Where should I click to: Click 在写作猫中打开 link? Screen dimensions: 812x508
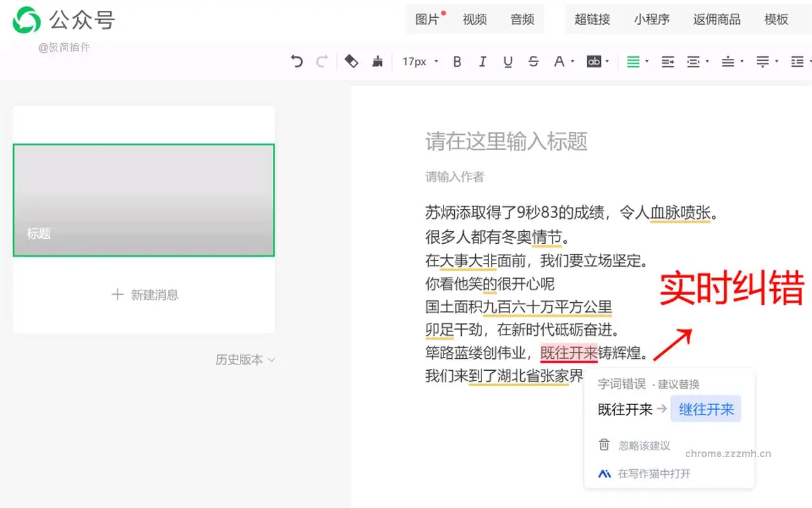(653, 474)
